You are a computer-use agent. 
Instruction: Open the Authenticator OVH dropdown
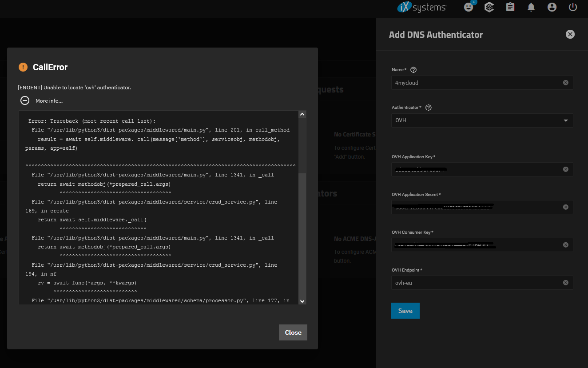tap(482, 120)
